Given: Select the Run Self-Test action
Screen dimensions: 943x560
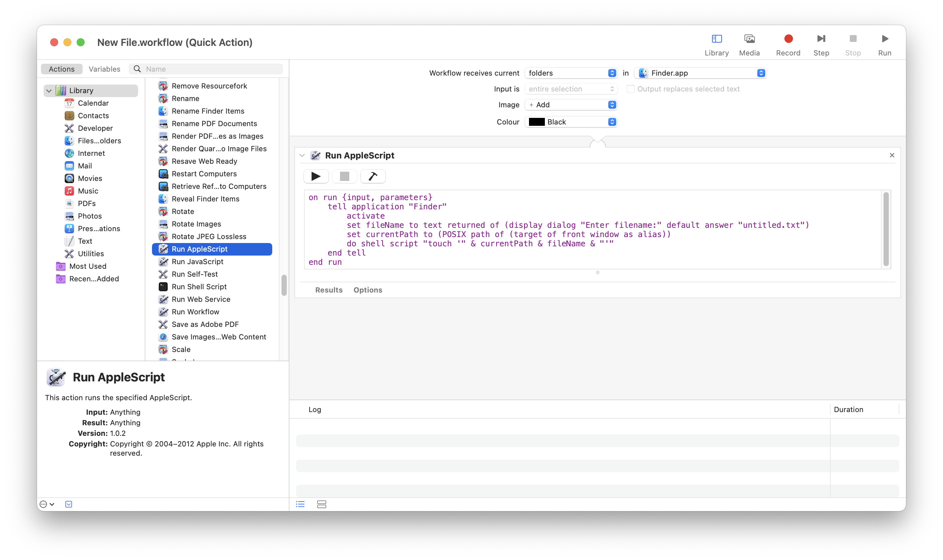Looking at the screenshot, I should [212, 274].
